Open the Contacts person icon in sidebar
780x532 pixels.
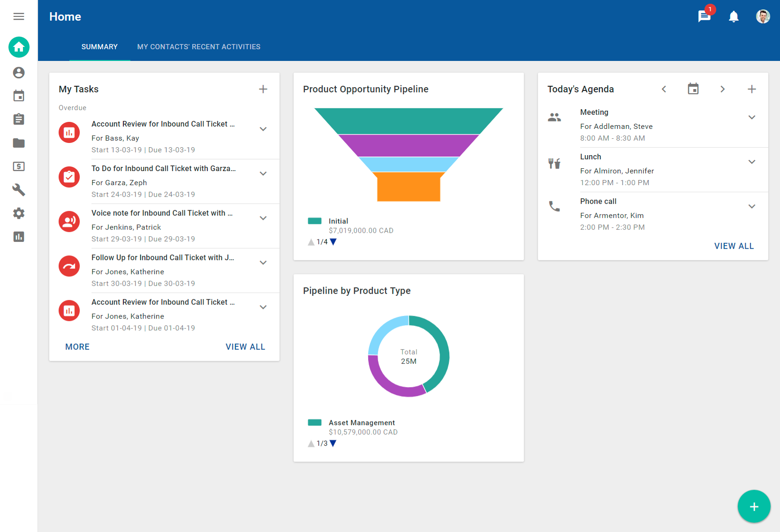pyautogui.click(x=19, y=73)
